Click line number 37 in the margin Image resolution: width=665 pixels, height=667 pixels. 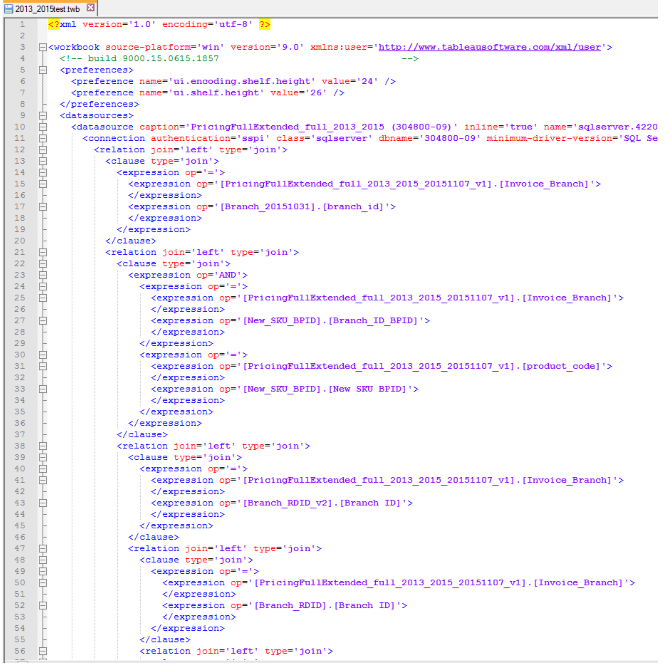(20, 434)
